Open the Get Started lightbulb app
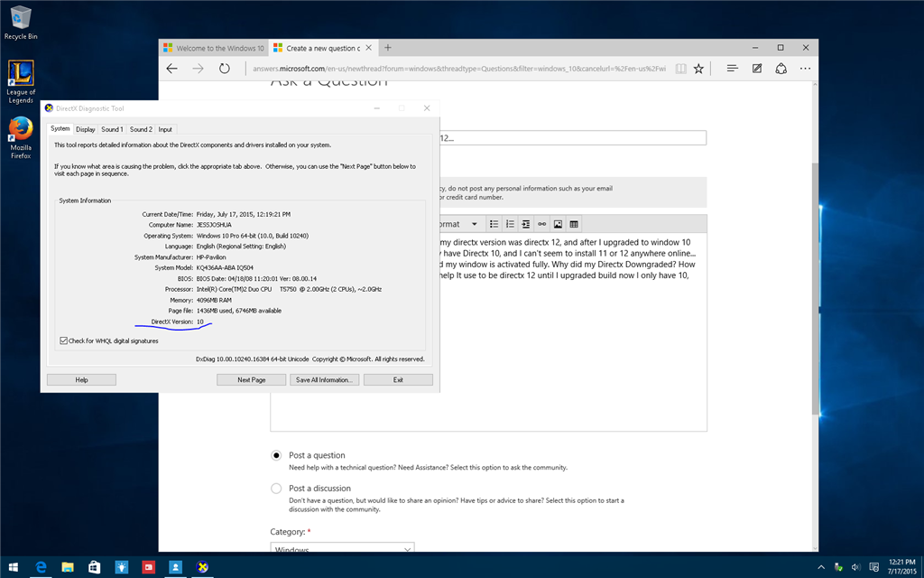This screenshot has width=924, height=578. click(122, 567)
